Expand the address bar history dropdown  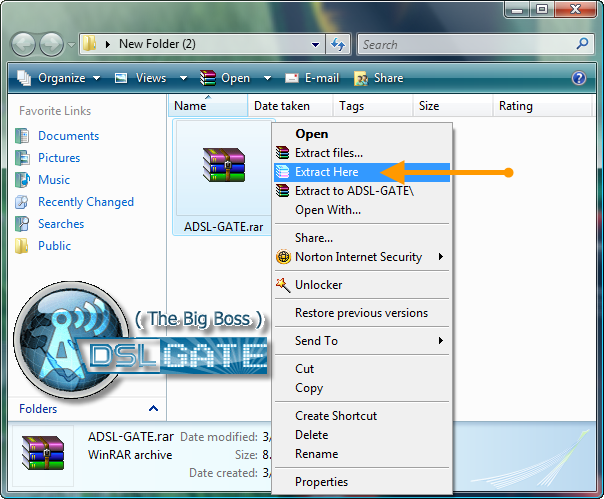pos(315,45)
